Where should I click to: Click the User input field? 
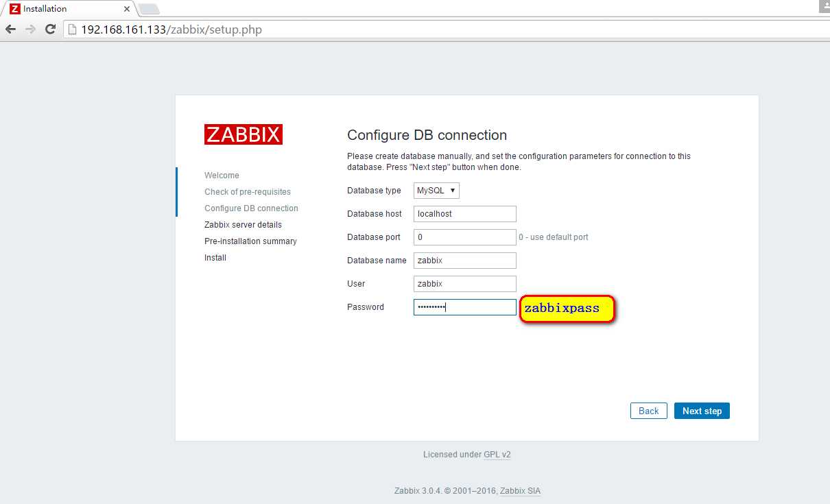tap(465, 284)
